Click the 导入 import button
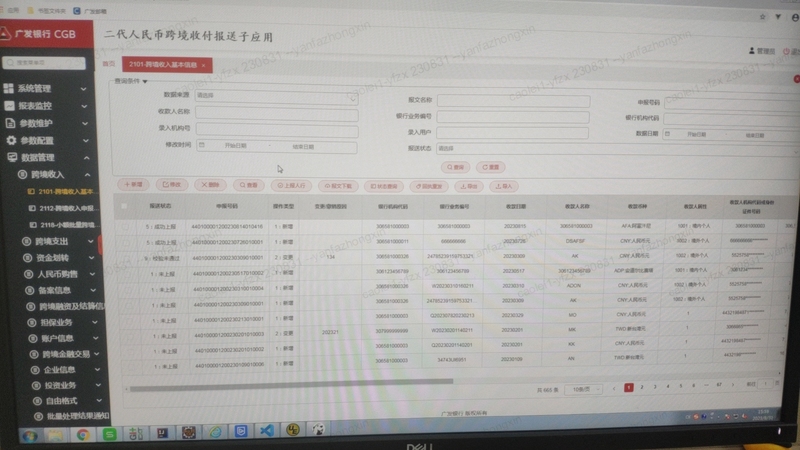Viewport: 800px width, 450px height. coord(504,186)
